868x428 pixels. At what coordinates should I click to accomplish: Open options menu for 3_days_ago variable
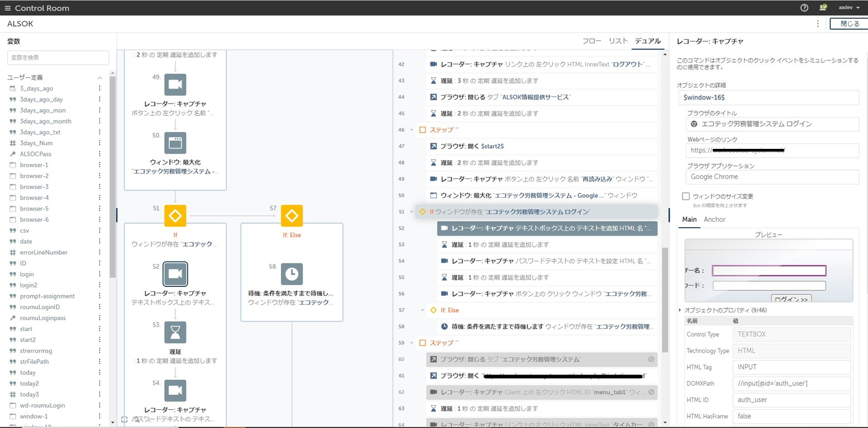[99, 89]
